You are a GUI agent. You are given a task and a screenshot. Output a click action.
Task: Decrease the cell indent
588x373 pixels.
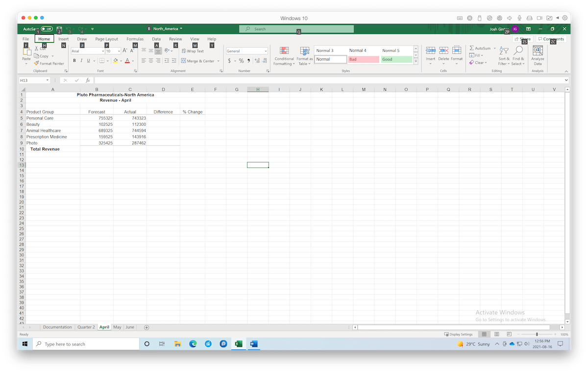(x=167, y=61)
